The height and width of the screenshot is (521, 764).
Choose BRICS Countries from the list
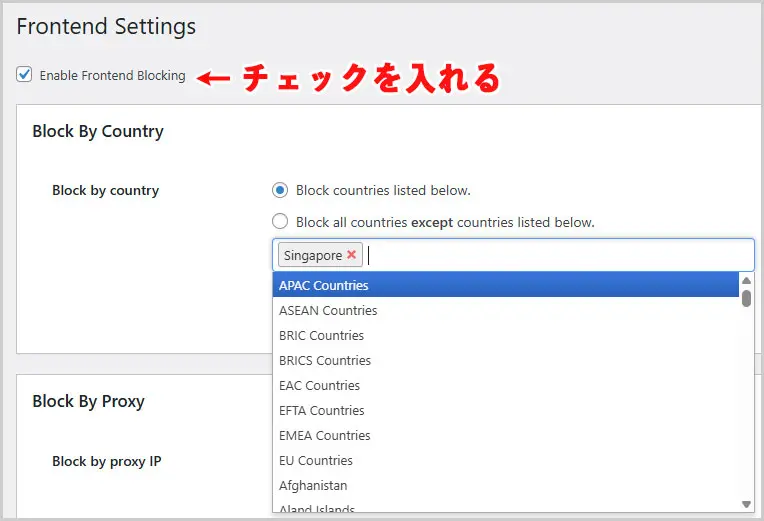coord(506,360)
